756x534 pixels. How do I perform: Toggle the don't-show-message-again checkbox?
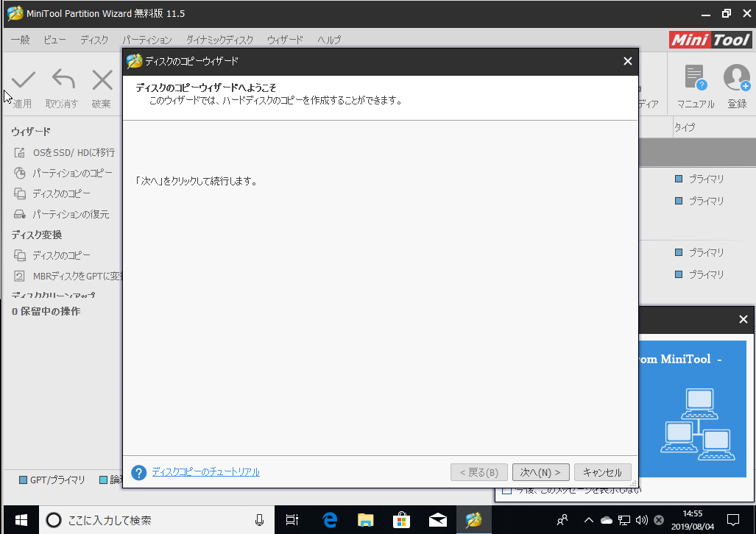pyautogui.click(x=506, y=491)
